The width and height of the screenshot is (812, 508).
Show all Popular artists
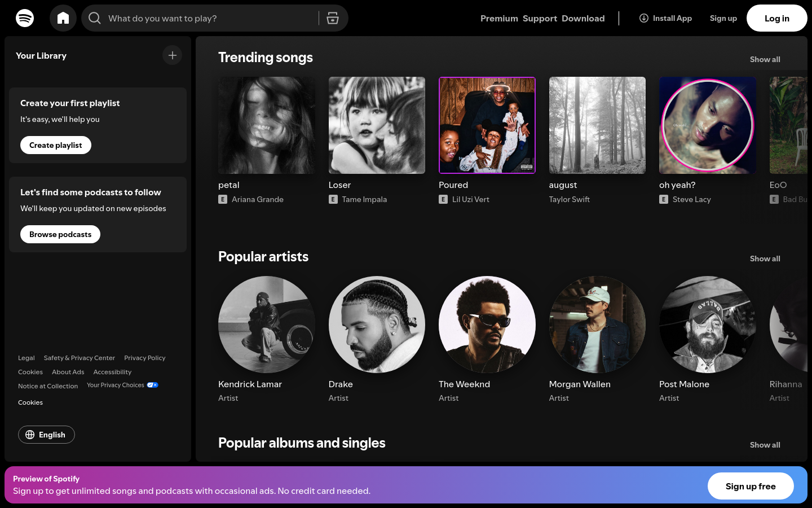765,259
